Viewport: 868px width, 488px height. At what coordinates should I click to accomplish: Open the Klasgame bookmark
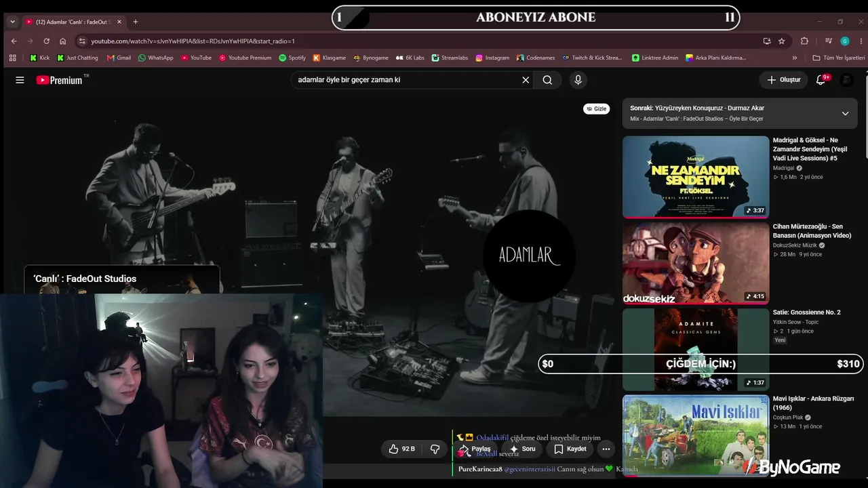tap(329, 58)
